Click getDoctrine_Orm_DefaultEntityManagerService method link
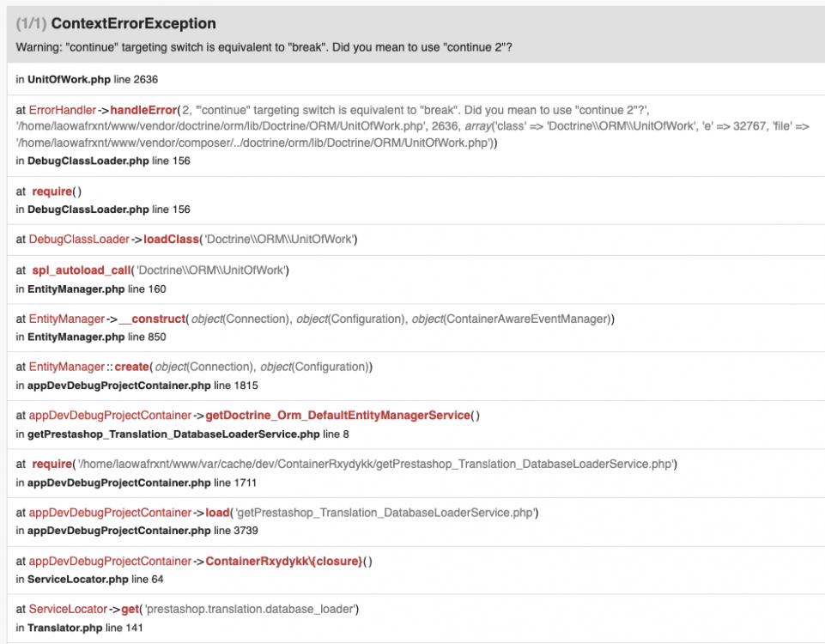The height and width of the screenshot is (644, 825). pyautogui.click(x=337, y=416)
